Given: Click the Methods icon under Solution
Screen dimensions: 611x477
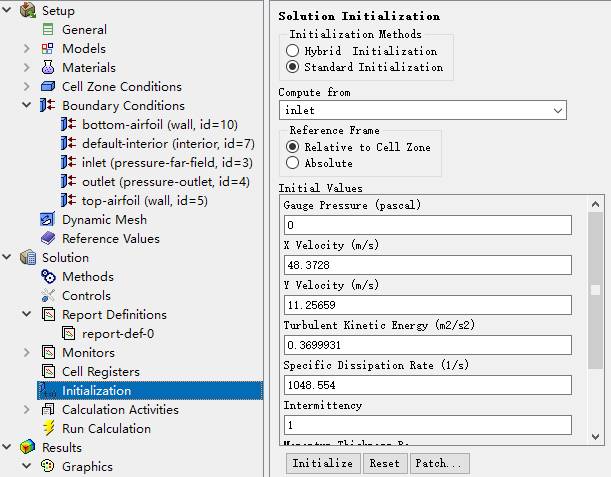Looking at the screenshot, I should coord(48,276).
